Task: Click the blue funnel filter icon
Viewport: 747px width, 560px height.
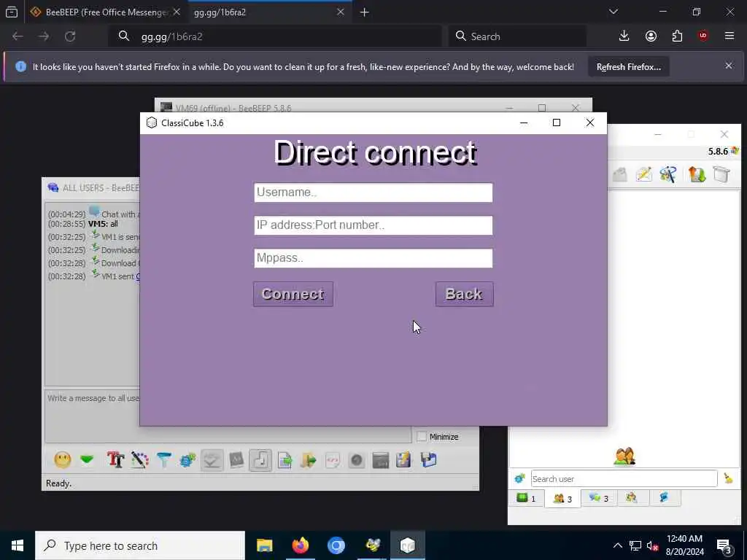Action: [164, 460]
